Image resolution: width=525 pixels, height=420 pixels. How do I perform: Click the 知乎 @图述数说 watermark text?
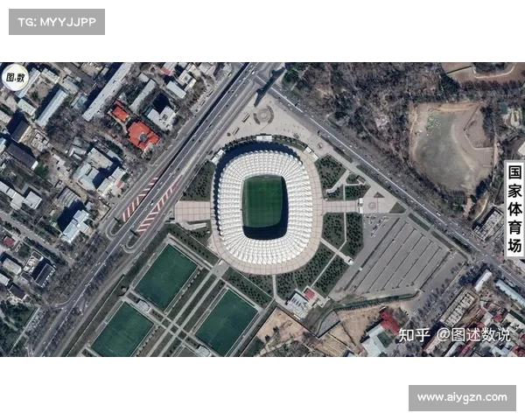[454, 335]
